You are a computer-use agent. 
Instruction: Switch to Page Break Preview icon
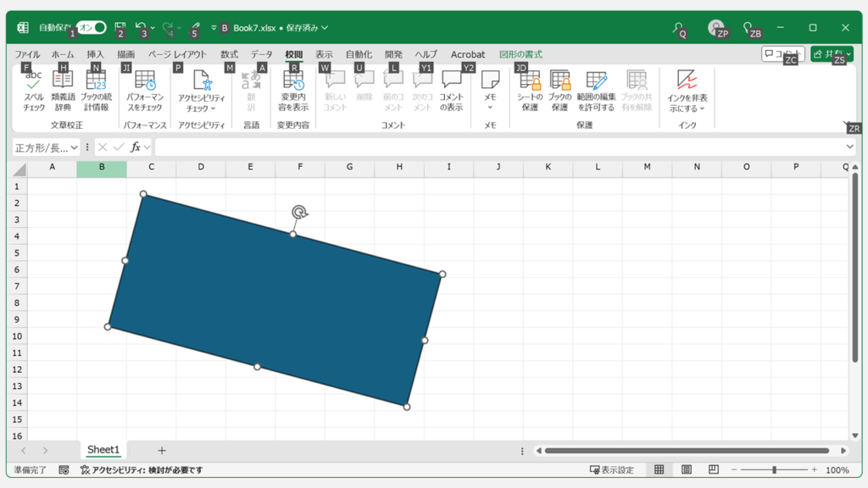coord(714,469)
